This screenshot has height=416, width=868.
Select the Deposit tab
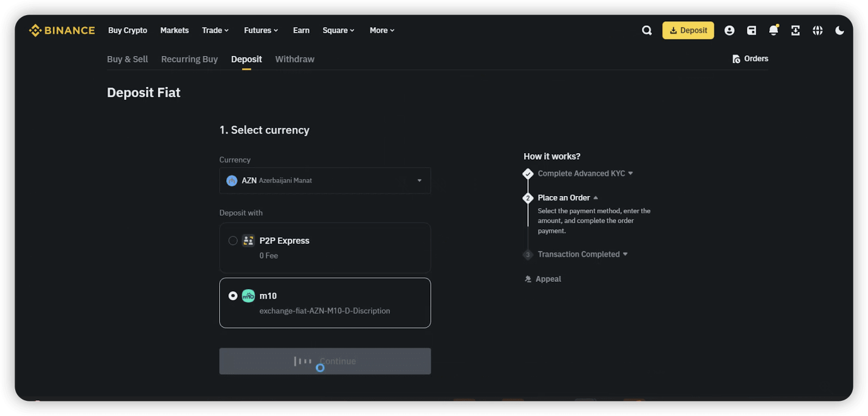(246, 59)
